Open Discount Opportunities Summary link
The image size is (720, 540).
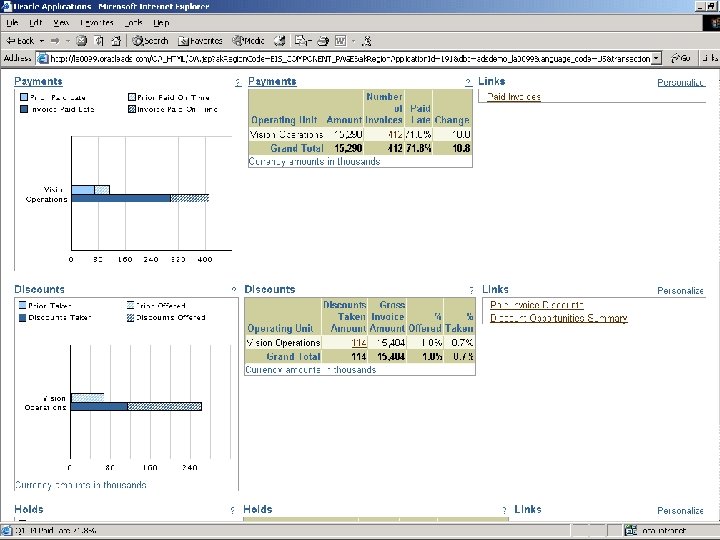coord(559,318)
